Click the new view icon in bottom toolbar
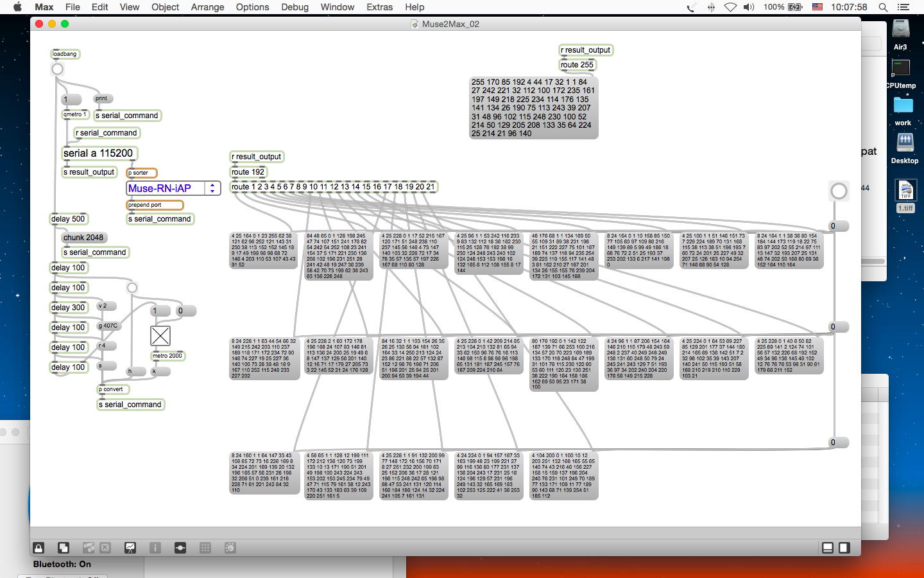 tap(64, 548)
